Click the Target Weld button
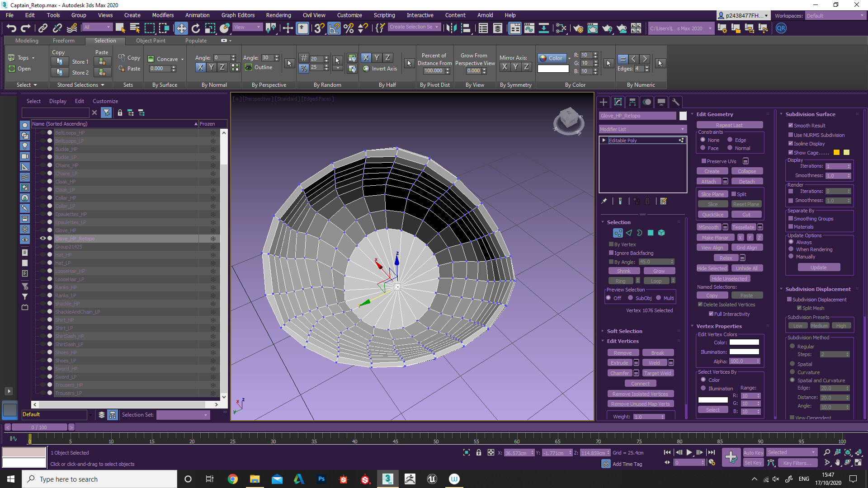This screenshot has height=488, width=868. pos(657,373)
